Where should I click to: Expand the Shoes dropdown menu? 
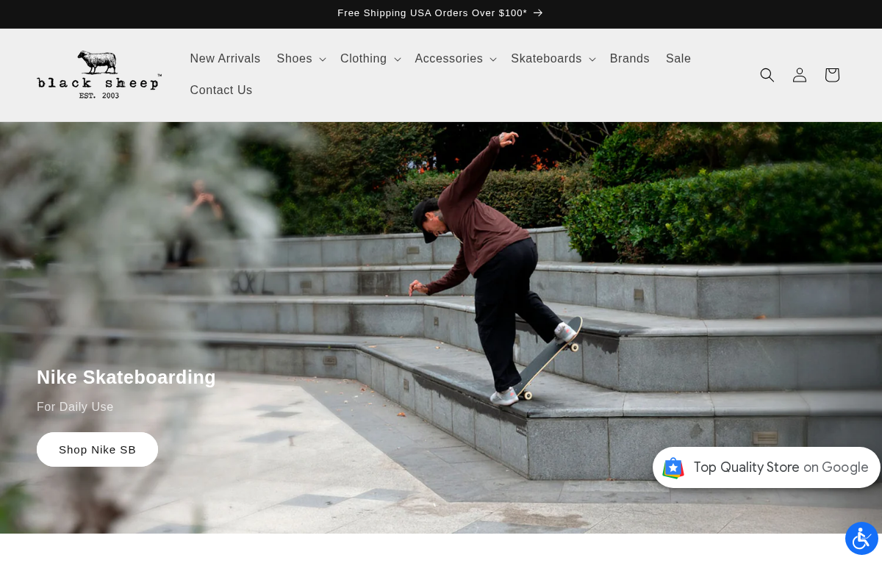(322, 59)
